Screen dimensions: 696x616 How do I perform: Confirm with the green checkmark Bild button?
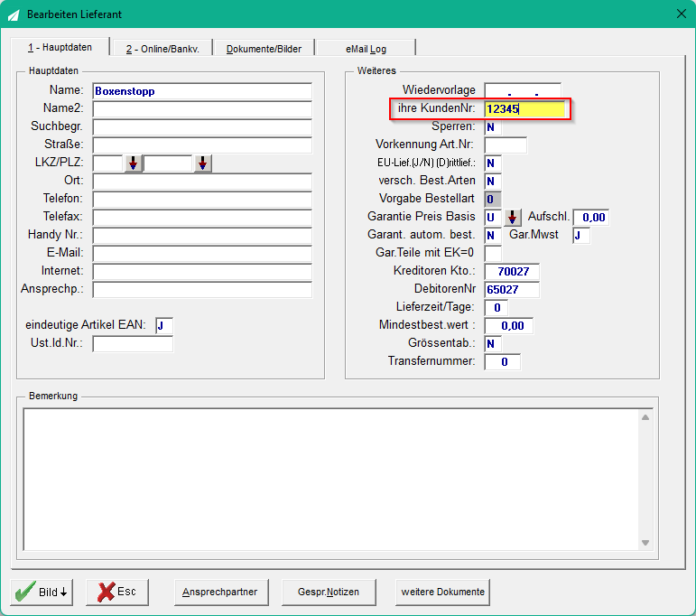42,592
